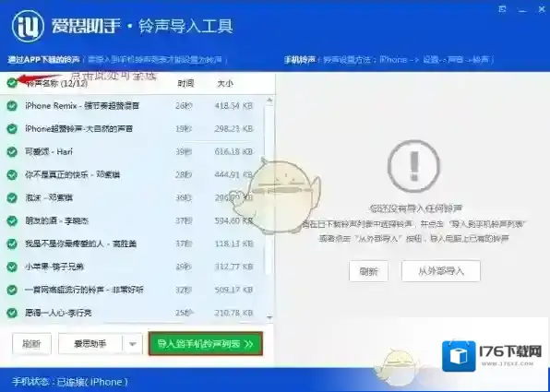Screen dimensions: 550x392
Task: Select 我是不是你最疼爱的人 - 高胜美 name
Action: click(80, 244)
